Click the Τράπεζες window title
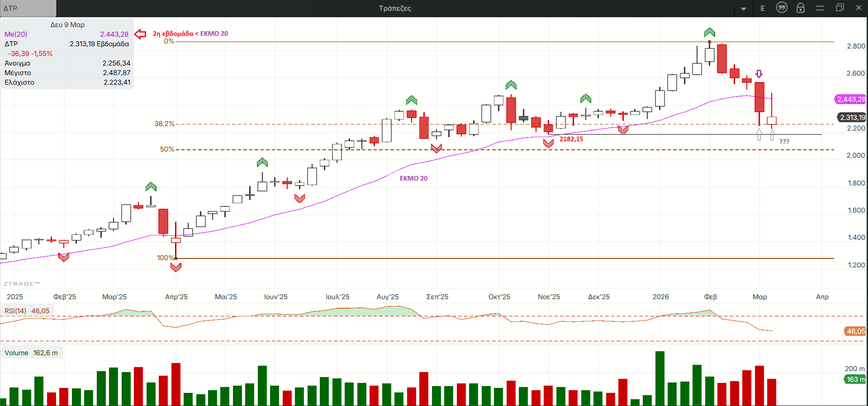The width and height of the screenshot is (868, 406). click(394, 8)
